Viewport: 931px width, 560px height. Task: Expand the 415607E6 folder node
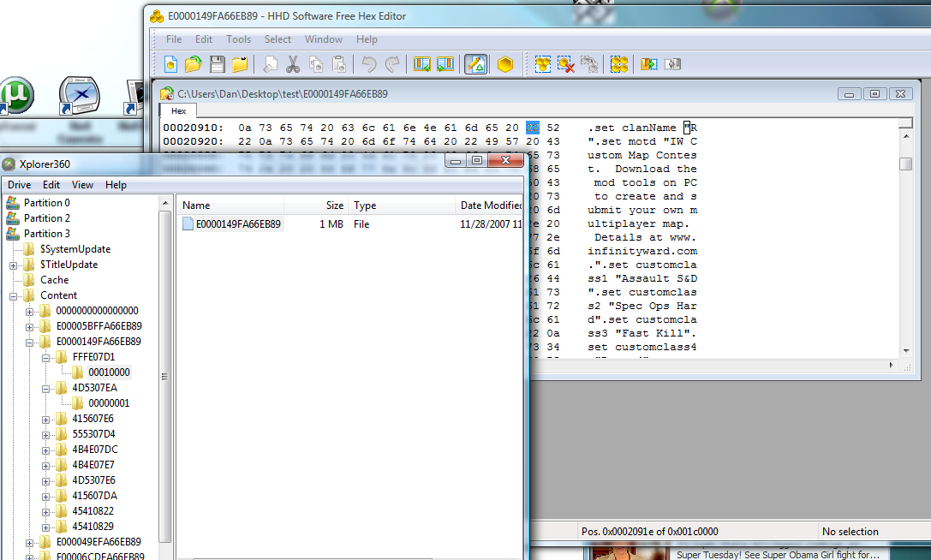pos(46,419)
